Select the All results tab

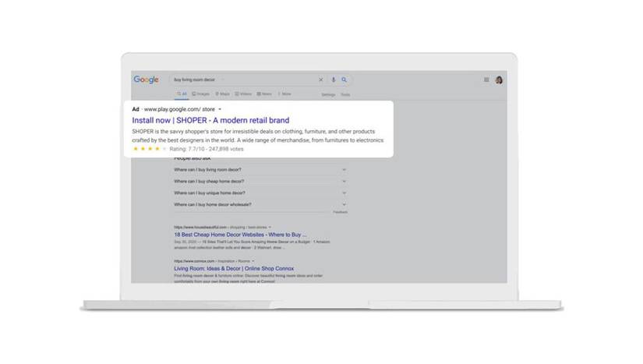coord(182,94)
